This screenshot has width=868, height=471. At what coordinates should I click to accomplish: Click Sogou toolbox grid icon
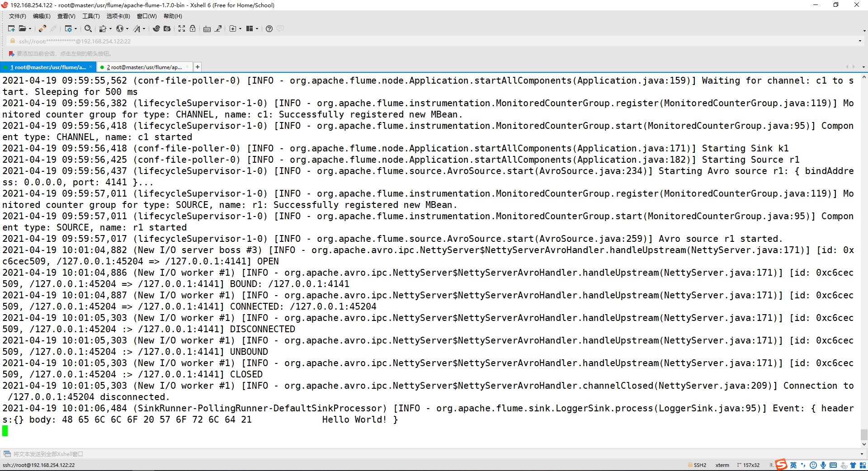tap(863, 465)
